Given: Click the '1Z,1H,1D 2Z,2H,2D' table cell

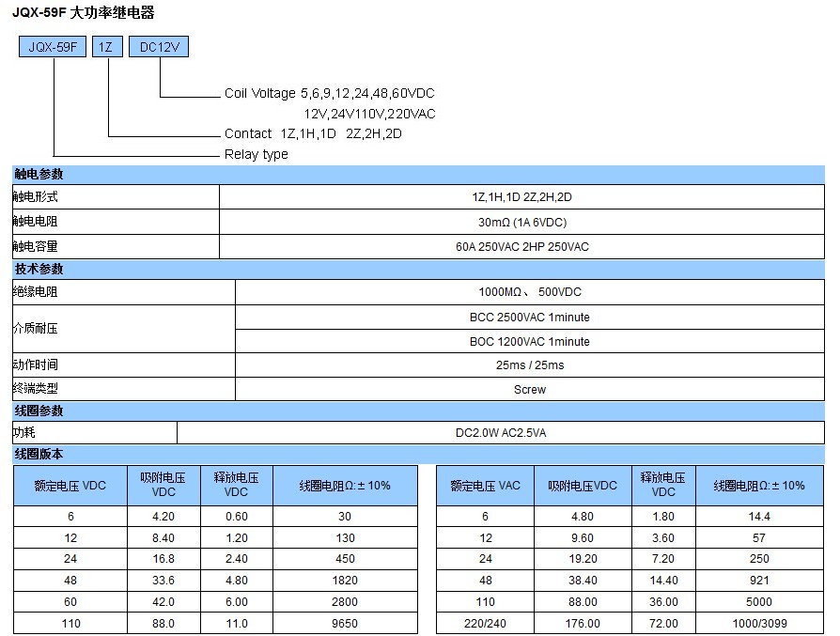Looking at the screenshot, I should click(521, 196).
